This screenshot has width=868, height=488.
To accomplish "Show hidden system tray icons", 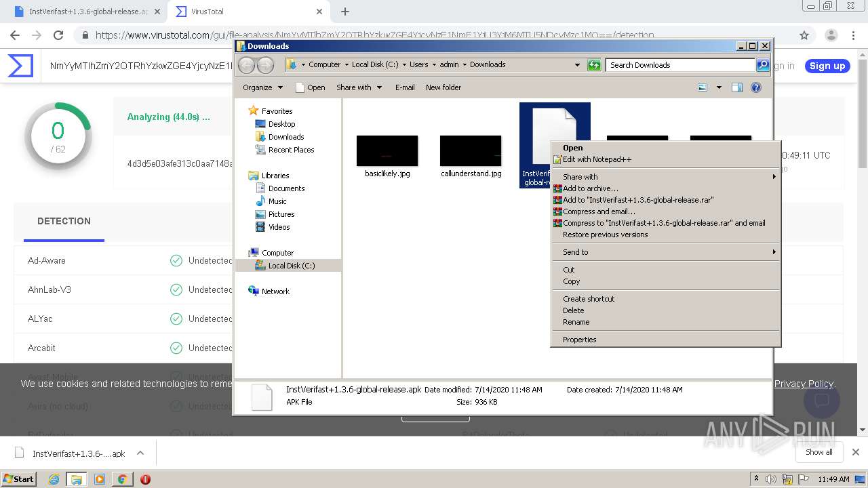I will (756, 479).
